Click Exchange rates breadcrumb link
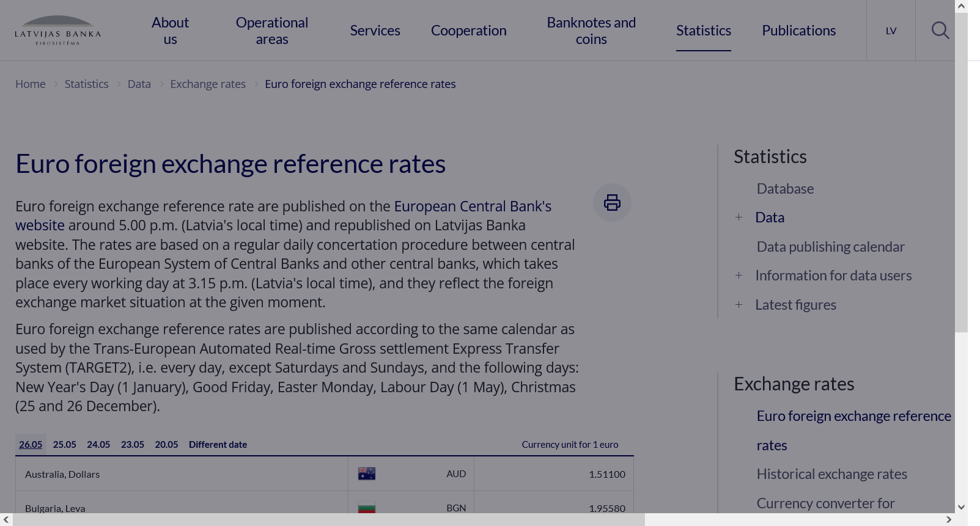The width and height of the screenshot is (980, 526). (208, 84)
